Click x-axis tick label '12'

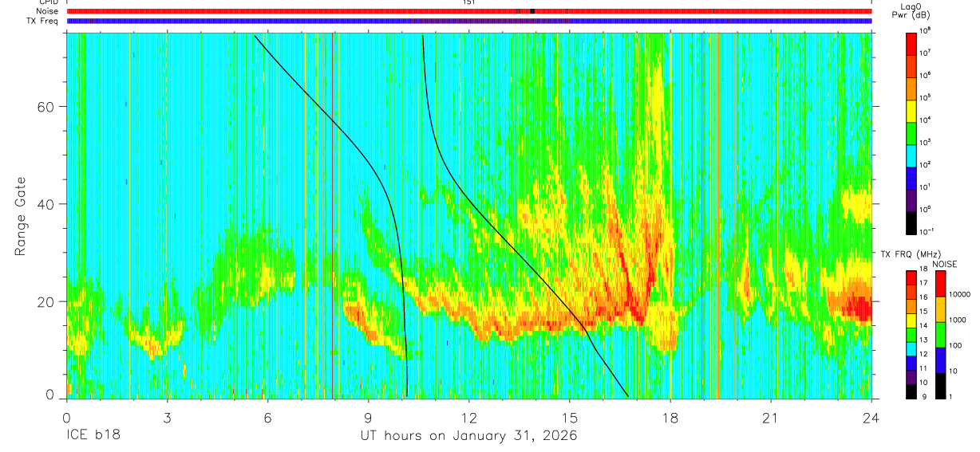469,418
